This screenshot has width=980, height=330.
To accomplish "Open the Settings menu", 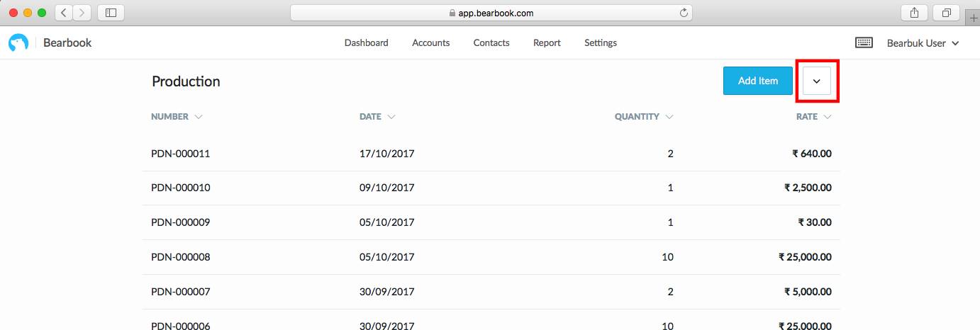I will [601, 43].
